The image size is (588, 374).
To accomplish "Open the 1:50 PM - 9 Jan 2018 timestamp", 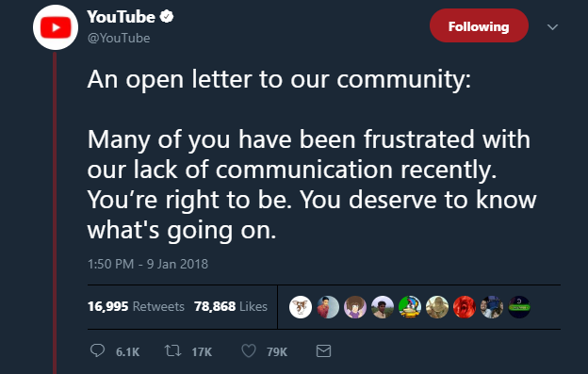I will pyautogui.click(x=148, y=264).
